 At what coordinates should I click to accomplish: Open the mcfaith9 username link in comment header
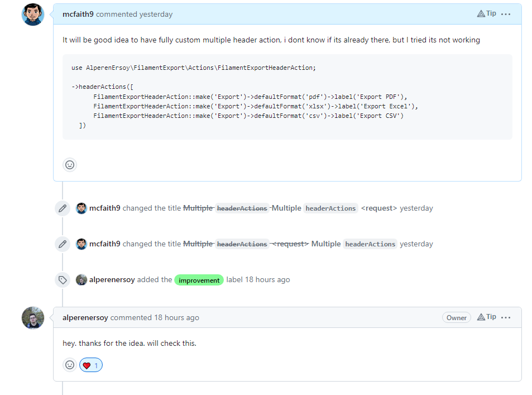pyautogui.click(x=78, y=14)
